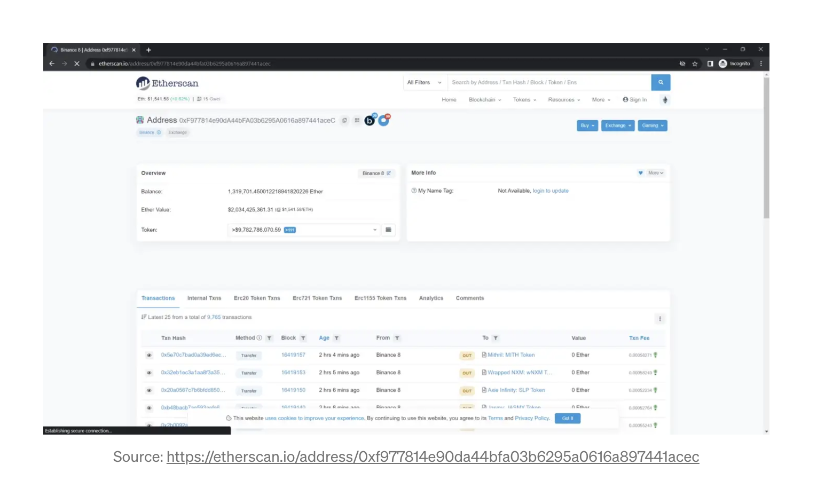Click Sign In
This screenshot has width=817, height=504.
click(634, 100)
